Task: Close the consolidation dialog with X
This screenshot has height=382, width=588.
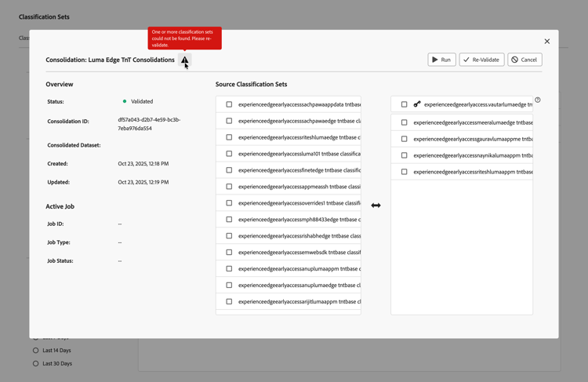Action: pyautogui.click(x=546, y=42)
